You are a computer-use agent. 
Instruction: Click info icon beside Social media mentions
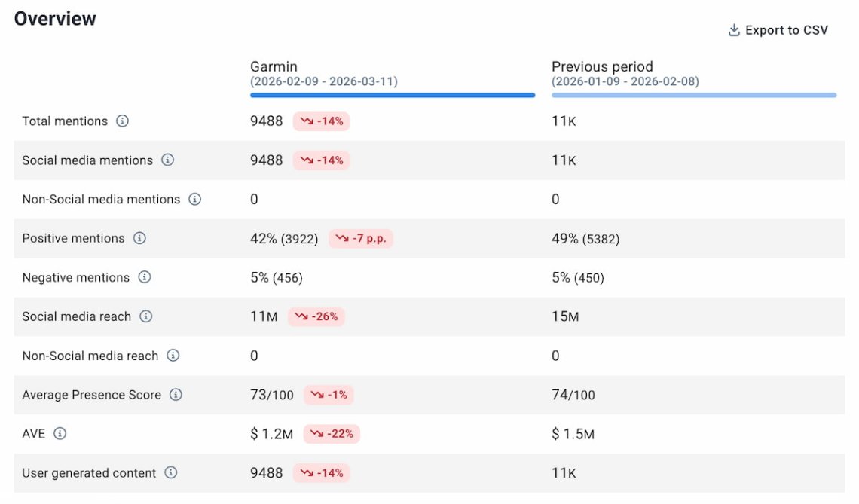167,160
